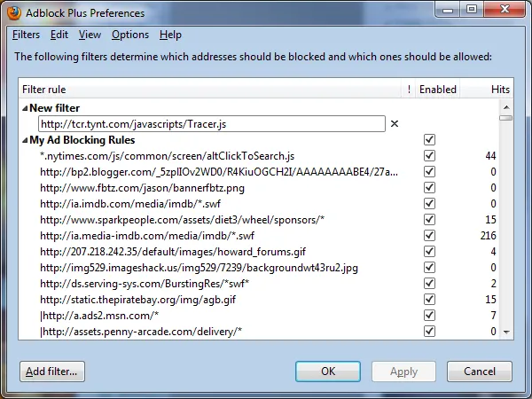Uncheck the assets.penny-arcade.com delivery filter
The image size is (532, 399).
(x=429, y=331)
